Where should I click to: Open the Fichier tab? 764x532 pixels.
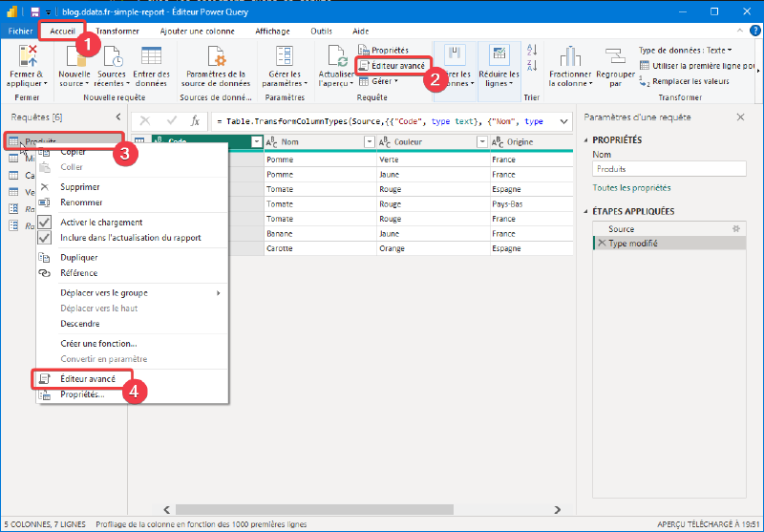[20, 32]
